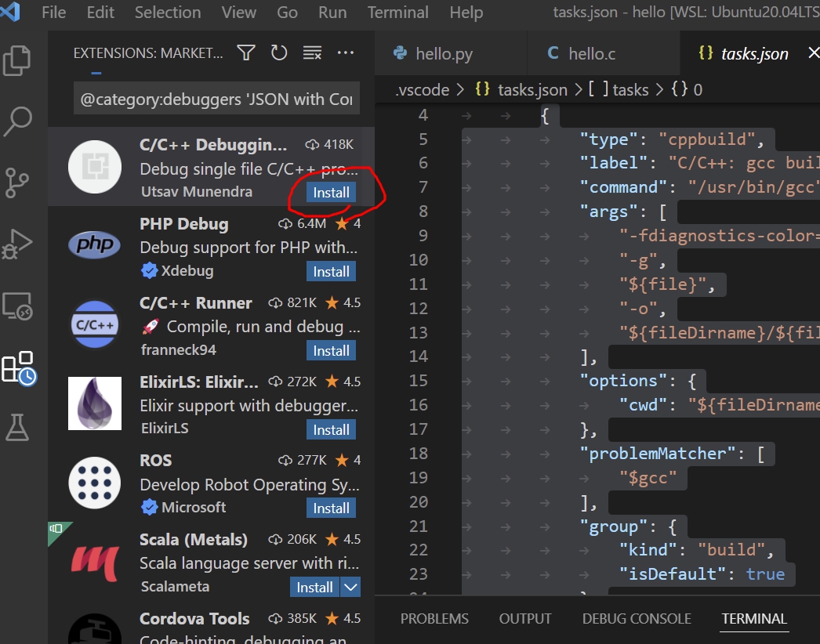This screenshot has height=644, width=820.
Task: Open the Source Control view
Action: 17,183
